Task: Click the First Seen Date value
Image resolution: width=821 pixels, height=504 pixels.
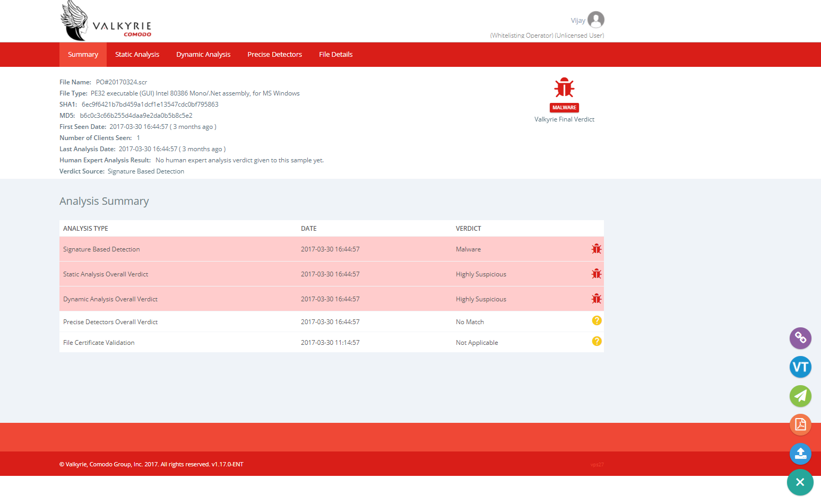Action: pos(163,127)
